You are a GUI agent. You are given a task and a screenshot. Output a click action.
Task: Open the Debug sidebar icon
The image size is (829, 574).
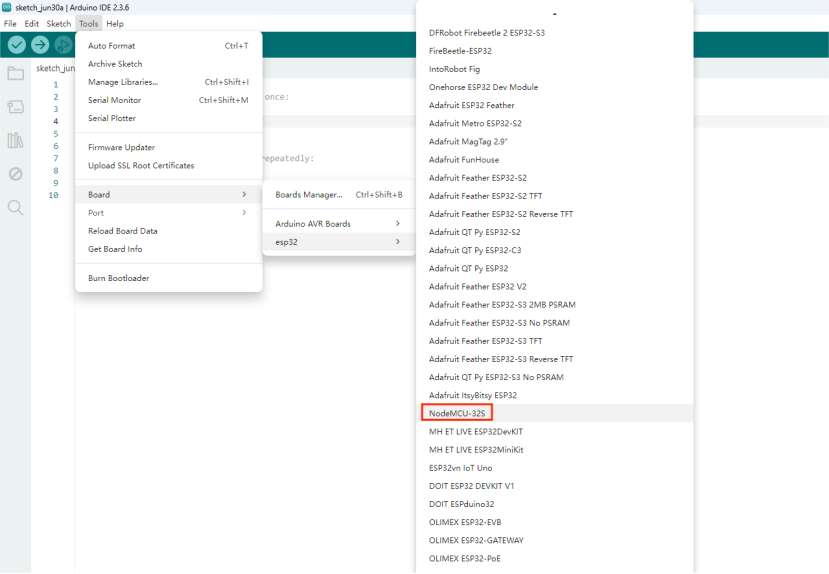coord(15,174)
